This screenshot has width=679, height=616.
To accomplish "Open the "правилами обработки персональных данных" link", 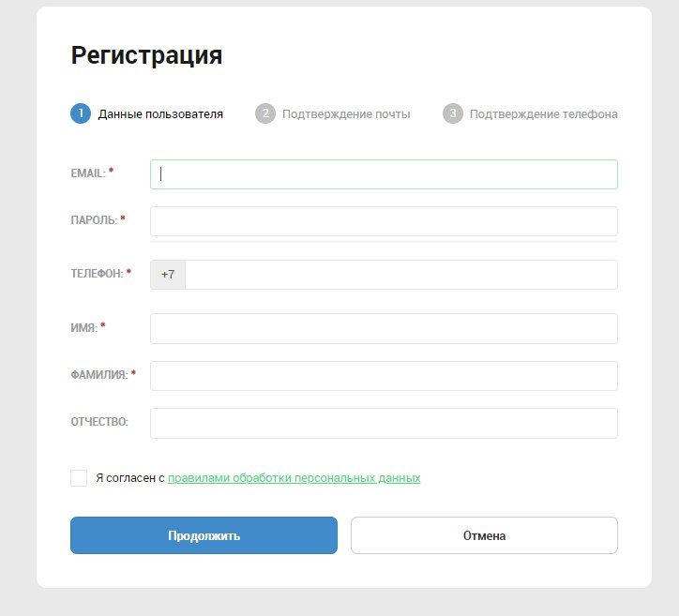I will click(x=294, y=478).
